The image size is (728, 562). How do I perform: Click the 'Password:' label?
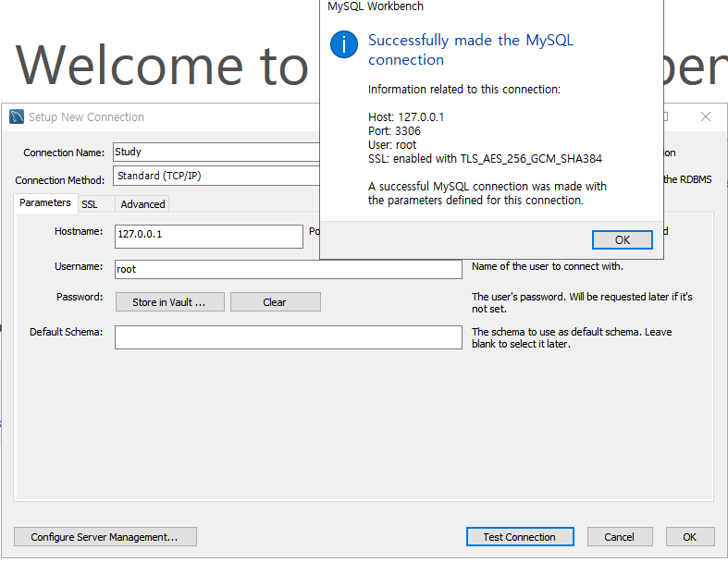click(80, 297)
